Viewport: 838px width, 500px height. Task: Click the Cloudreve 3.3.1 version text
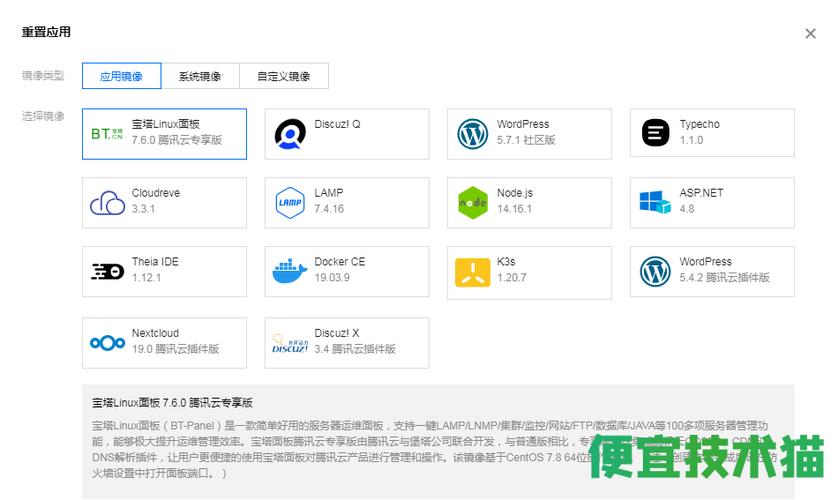pyautogui.click(x=143, y=209)
